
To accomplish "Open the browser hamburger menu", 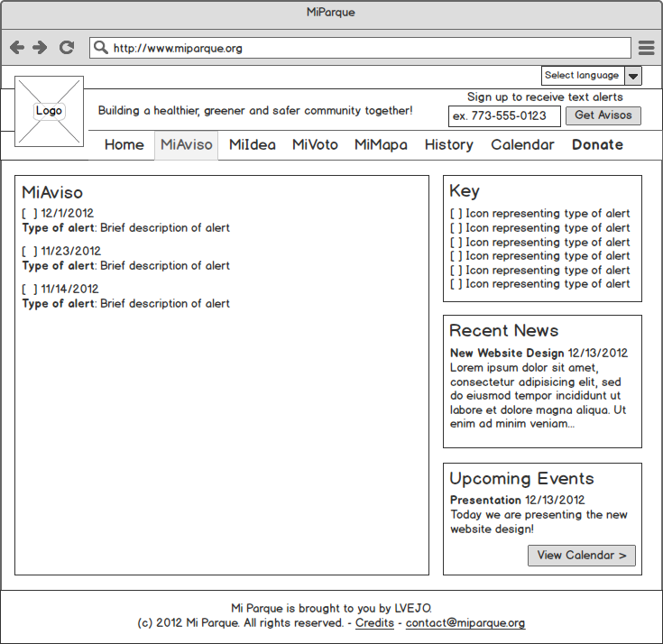I will [647, 48].
